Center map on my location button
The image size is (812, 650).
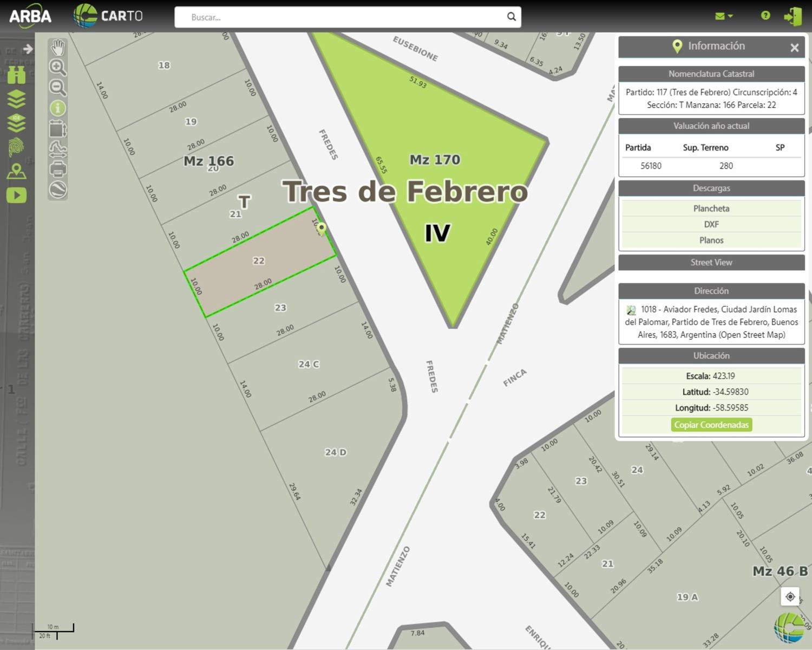coord(790,596)
